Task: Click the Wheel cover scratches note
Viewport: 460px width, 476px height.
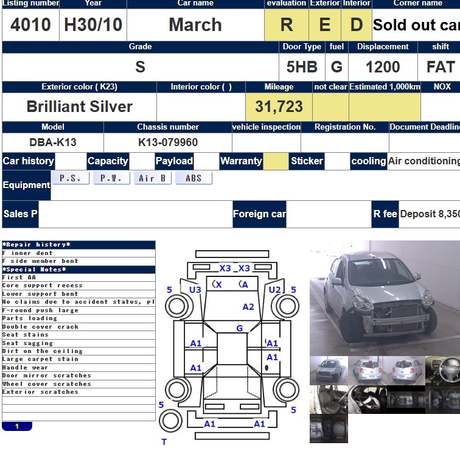Action: [78, 384]
